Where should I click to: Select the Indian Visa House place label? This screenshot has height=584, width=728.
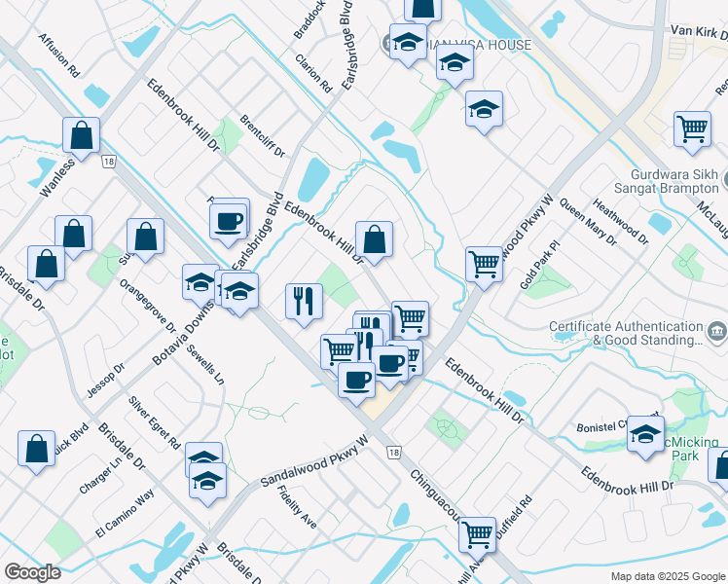click(477, 45)
